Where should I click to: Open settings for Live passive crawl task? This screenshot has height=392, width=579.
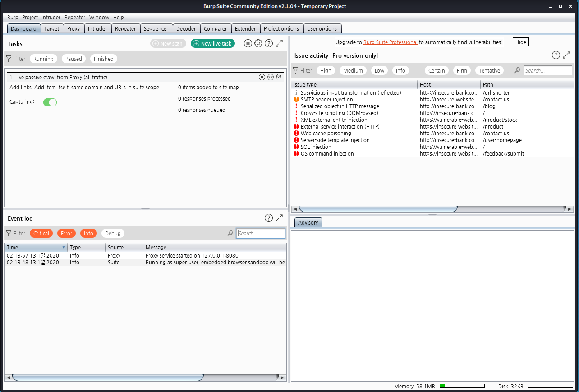click(x=271, y=77)
